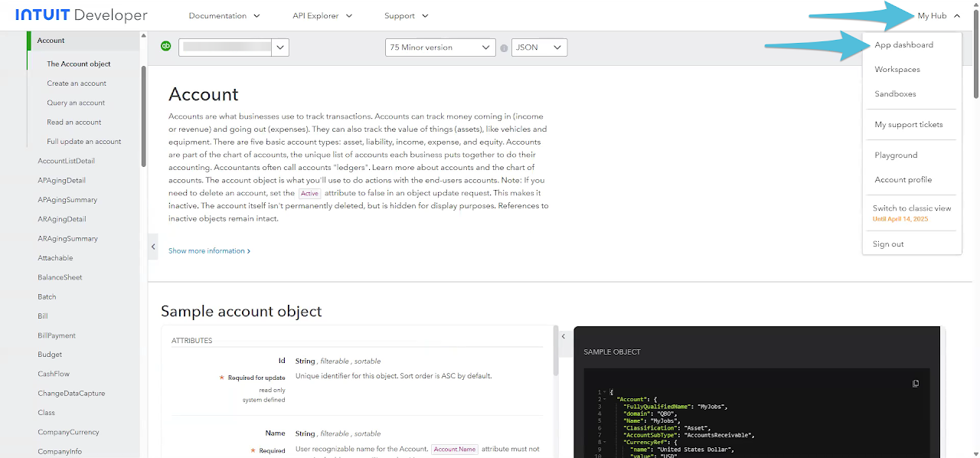Click the info icon beside minor version

(504, 48)
